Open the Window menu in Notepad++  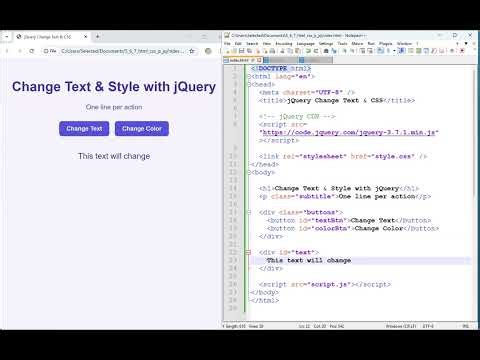[x=404, y=44]
